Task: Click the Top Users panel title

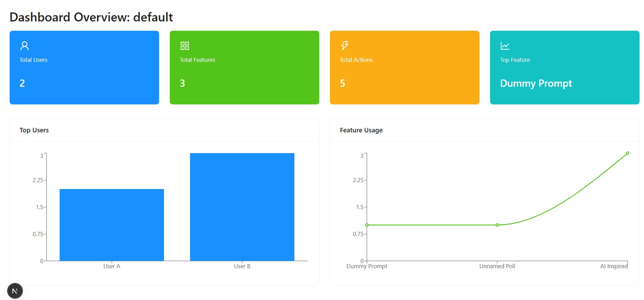Action: click(34, 130)
